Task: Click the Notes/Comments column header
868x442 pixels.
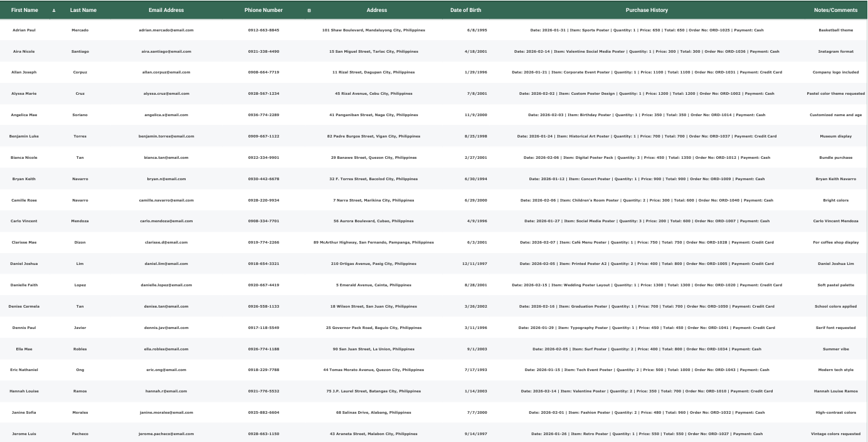Action: click(x=835, y=10)
